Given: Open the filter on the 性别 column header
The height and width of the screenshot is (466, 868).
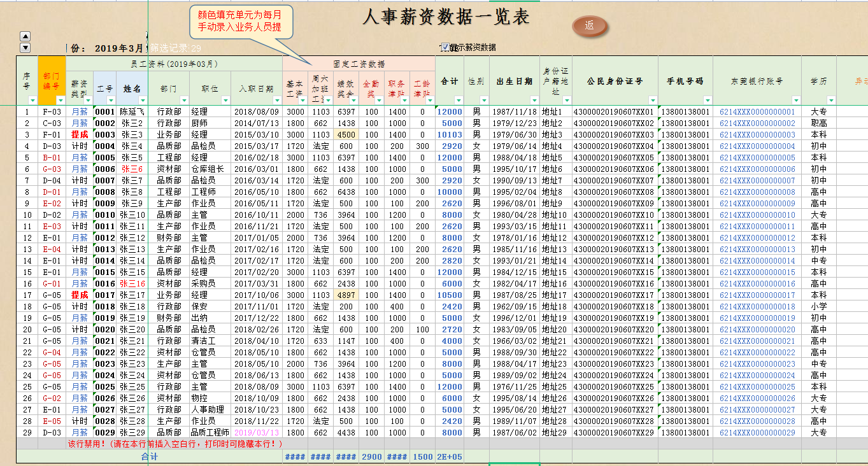Looking at the screenshot, I should pyautogui.click(x=484, y=100).
